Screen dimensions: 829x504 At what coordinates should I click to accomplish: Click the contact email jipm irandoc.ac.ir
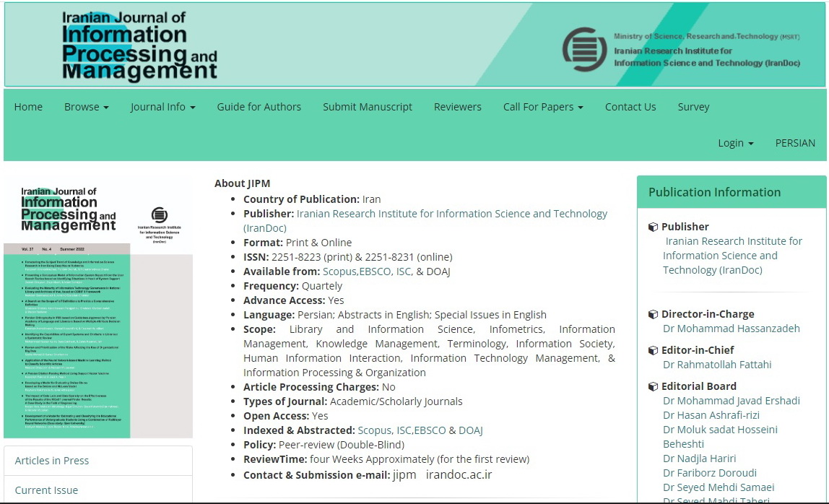click(x=442, y=475)
